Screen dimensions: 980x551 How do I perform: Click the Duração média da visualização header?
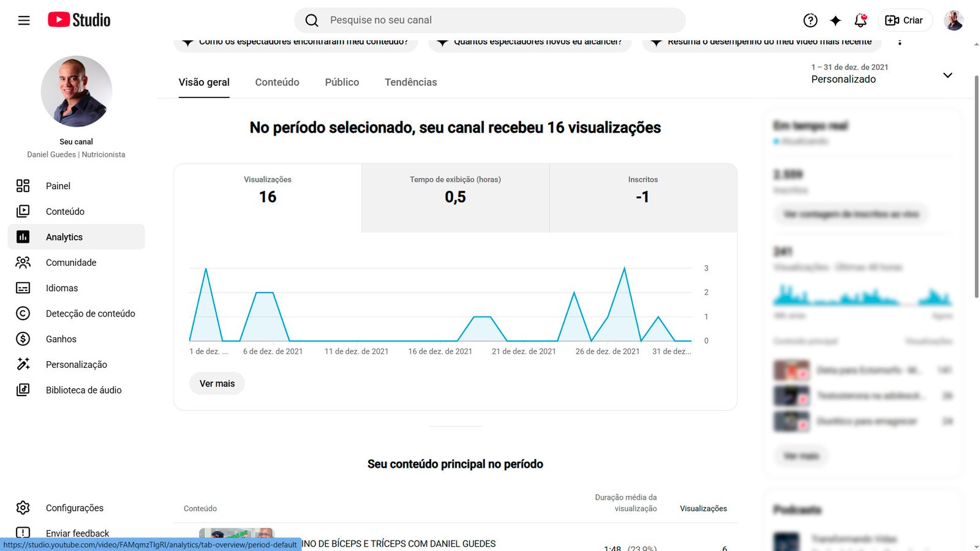point(625,503)
